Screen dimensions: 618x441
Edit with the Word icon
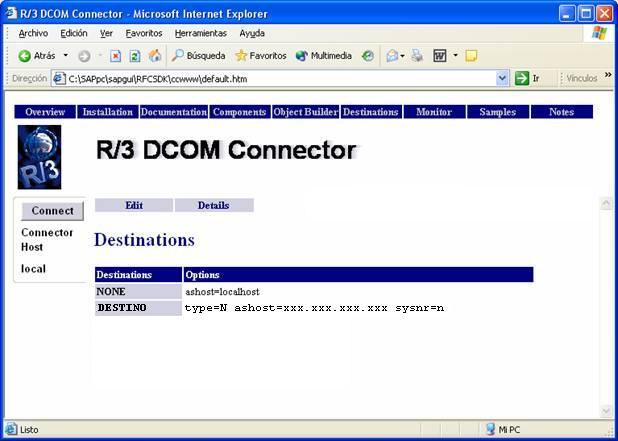point(439,56)
